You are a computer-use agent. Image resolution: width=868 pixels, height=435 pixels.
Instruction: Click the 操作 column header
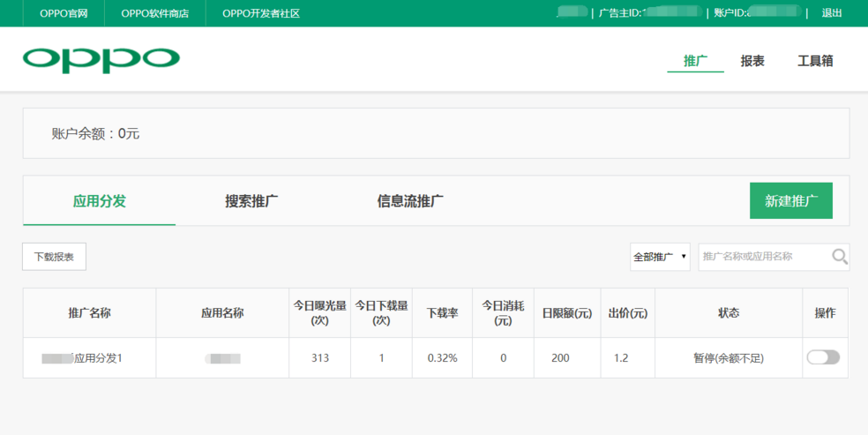click(825, 312)
